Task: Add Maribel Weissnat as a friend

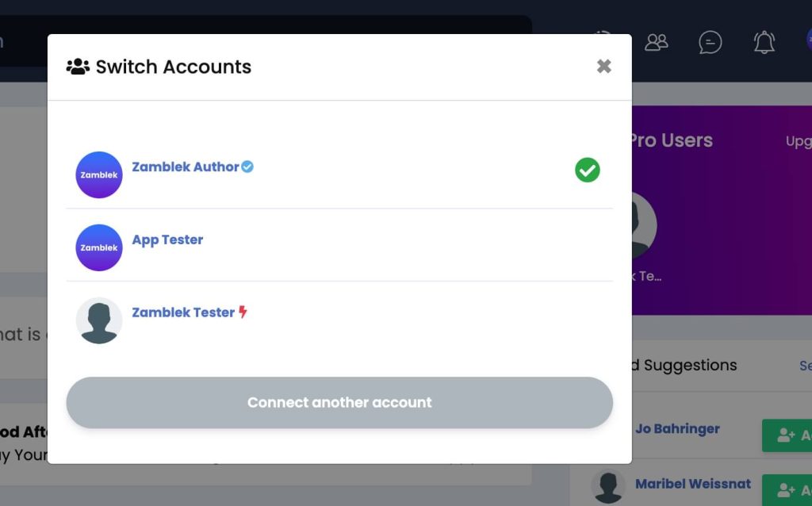Action: [787, 489]
